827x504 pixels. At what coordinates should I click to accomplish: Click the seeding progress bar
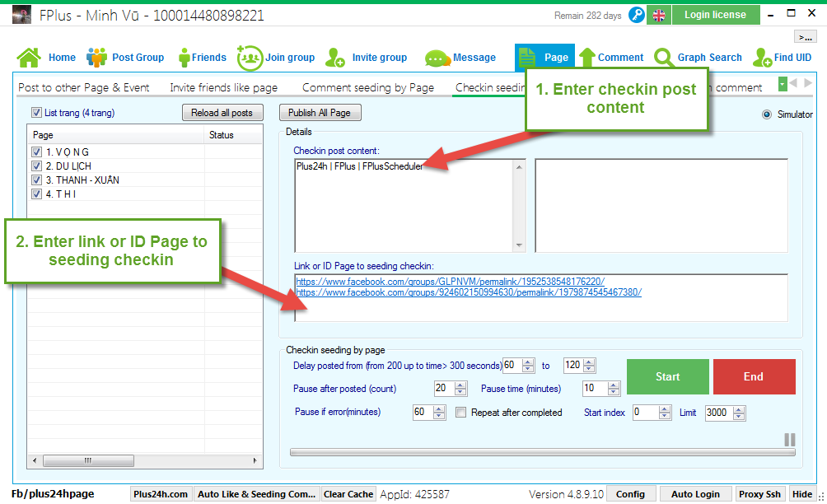(542, 452)
